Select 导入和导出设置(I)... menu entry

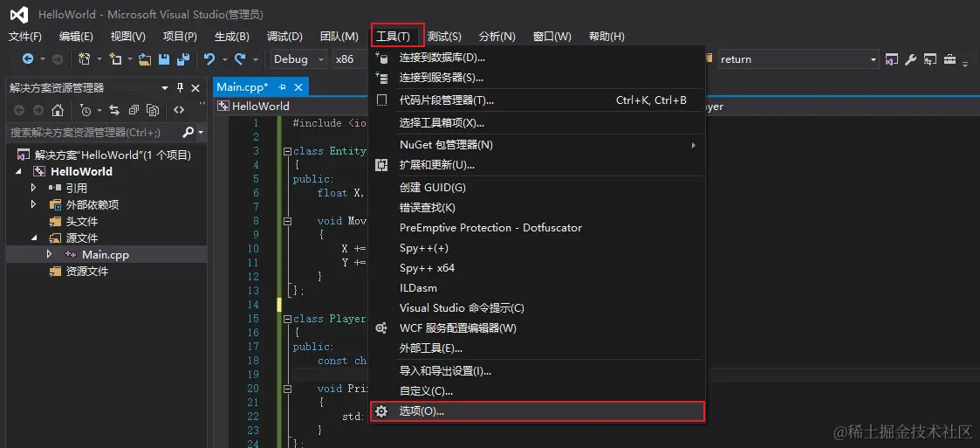[x=537, y=371]
